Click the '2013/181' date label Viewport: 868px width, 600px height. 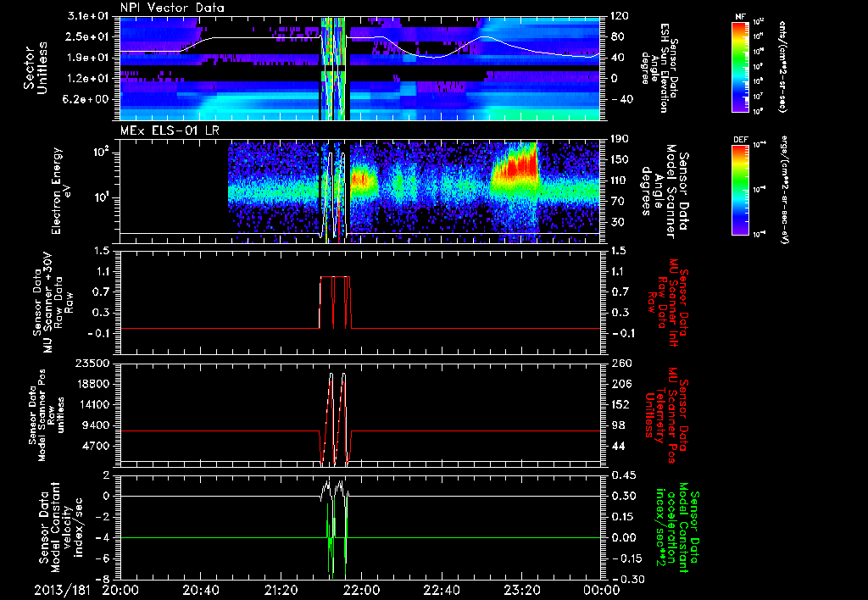(62, 590)
